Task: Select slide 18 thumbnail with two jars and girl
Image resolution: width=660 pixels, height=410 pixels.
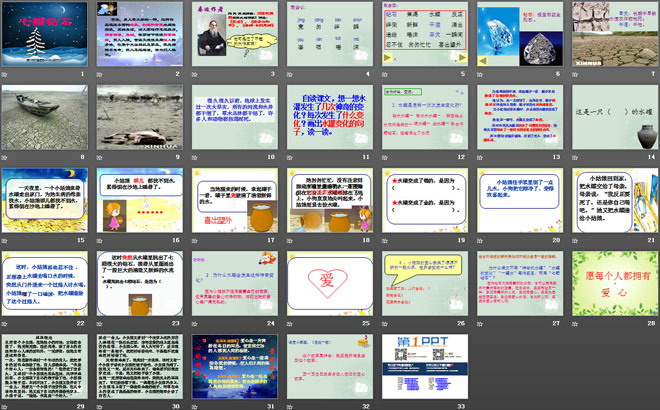Action: coord(330,200)
